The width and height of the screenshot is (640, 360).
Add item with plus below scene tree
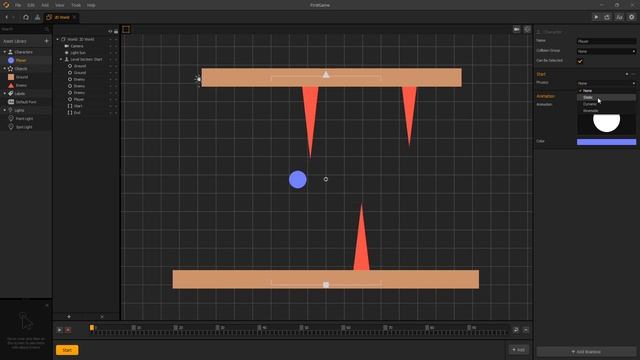click(69, 316)
